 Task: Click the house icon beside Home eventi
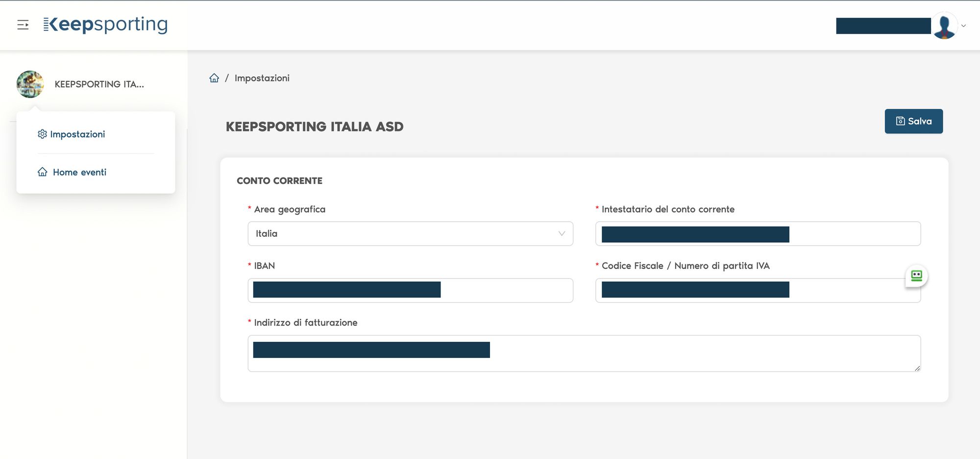(x=43, y=172)
